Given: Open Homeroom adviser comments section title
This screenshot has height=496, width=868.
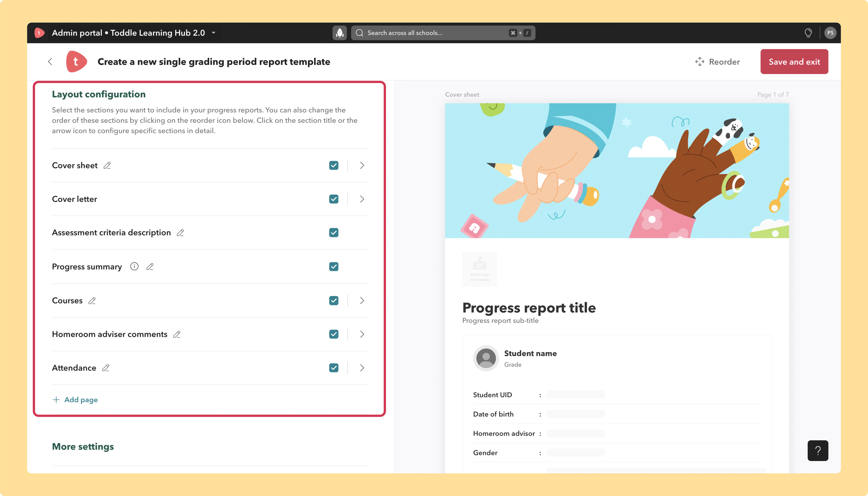Looking at the screenshot, I should pyautogui.click(x=110, y=334).
